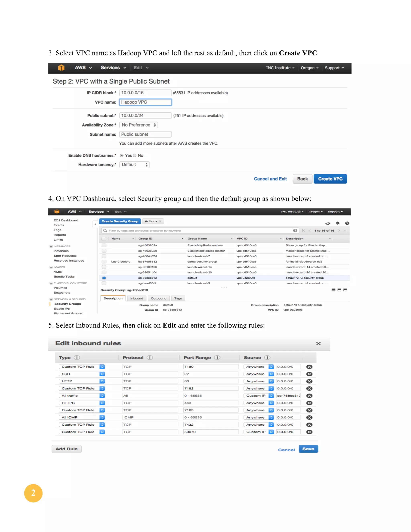411x532 pixels.
Task: Remove the All traffic inbound rule
Action: 309,396
